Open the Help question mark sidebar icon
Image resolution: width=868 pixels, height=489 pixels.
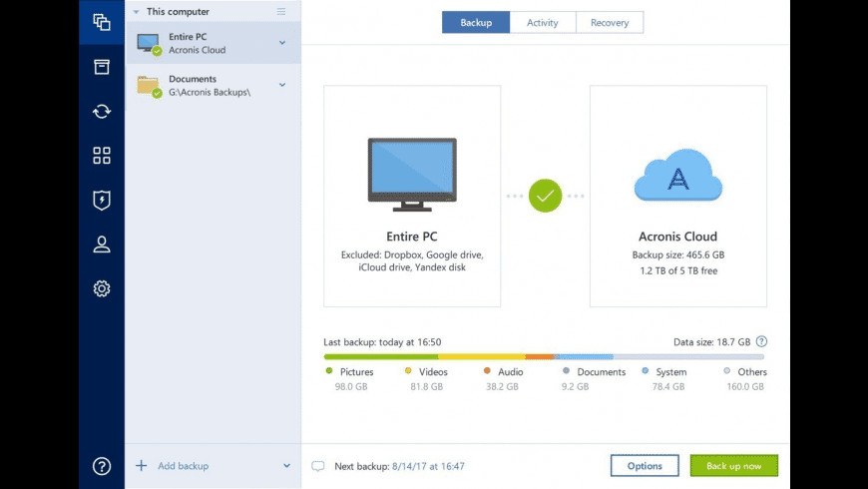(x=102, y=466)
